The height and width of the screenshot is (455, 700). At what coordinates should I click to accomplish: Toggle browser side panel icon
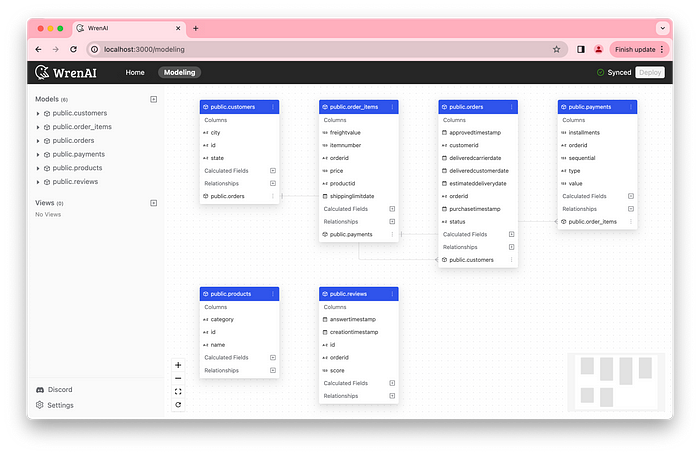[x=581, y=50]
